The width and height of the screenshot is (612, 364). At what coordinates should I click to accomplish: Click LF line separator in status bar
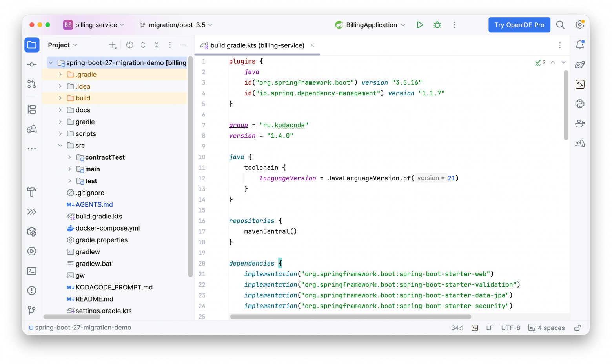point(490,328)
